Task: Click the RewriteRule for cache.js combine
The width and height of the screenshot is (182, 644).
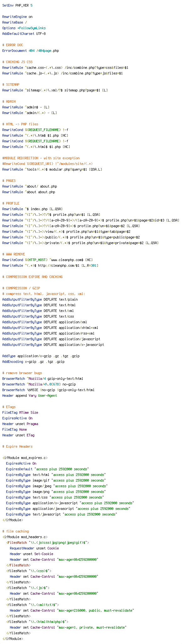Action: pyautogui.click(x=62, y=74)
